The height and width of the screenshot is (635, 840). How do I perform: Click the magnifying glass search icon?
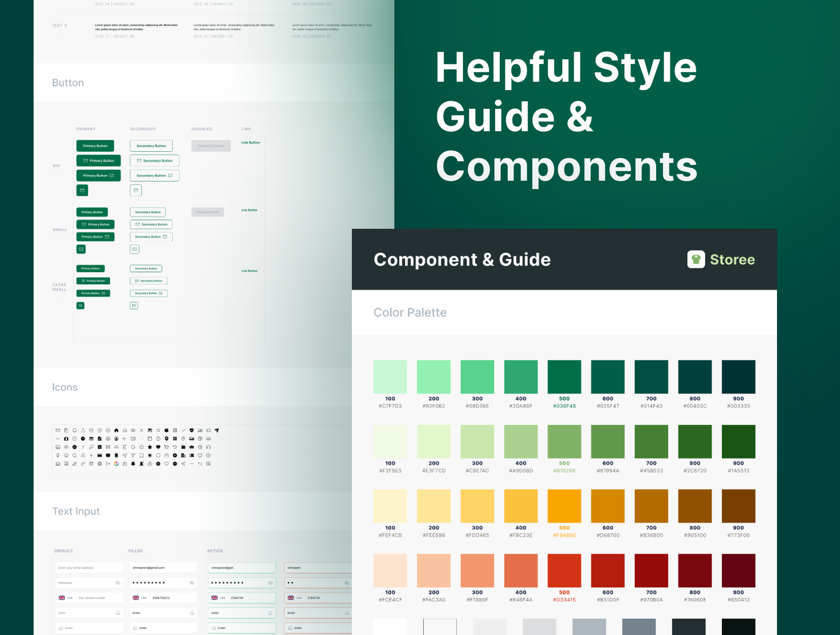tap(75, 455)
